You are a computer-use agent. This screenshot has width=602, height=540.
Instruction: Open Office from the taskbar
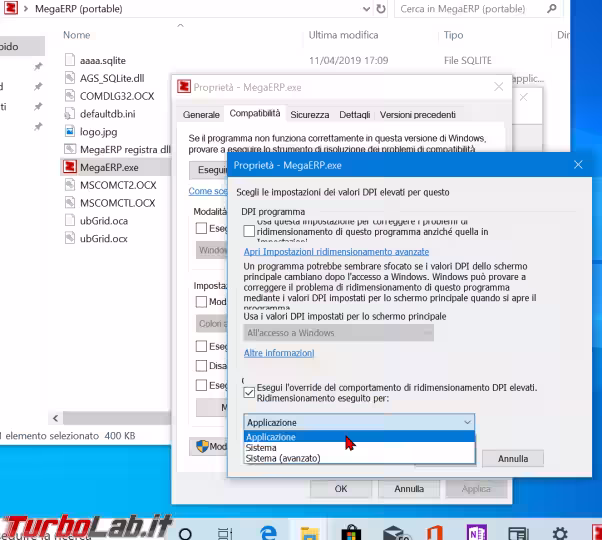tap(434, 533)
